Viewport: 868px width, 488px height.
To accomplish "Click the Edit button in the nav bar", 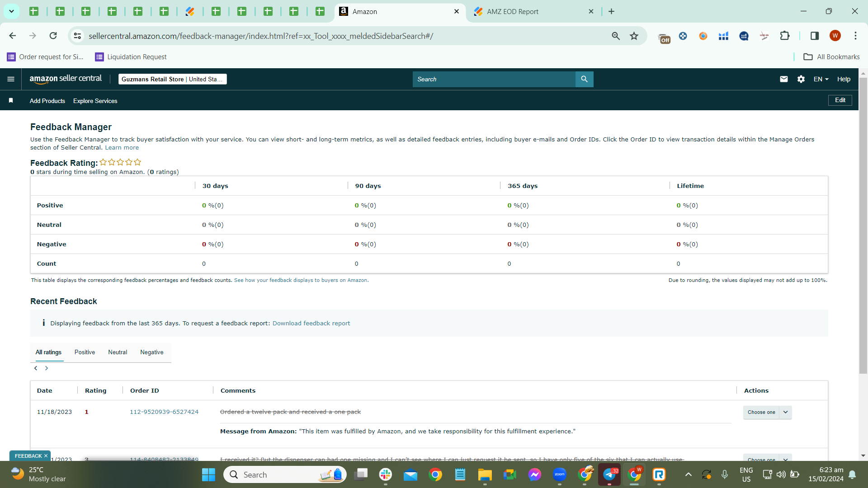I will (840, 100).
